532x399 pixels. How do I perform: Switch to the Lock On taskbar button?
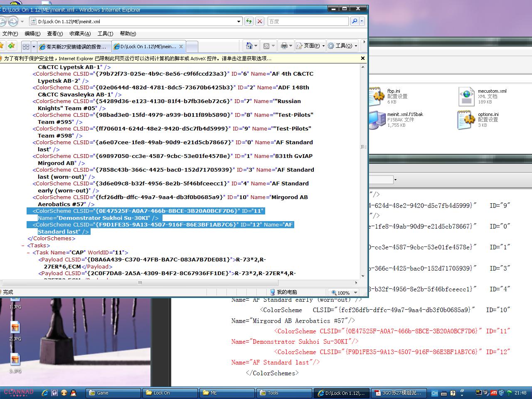pos(170,393)
